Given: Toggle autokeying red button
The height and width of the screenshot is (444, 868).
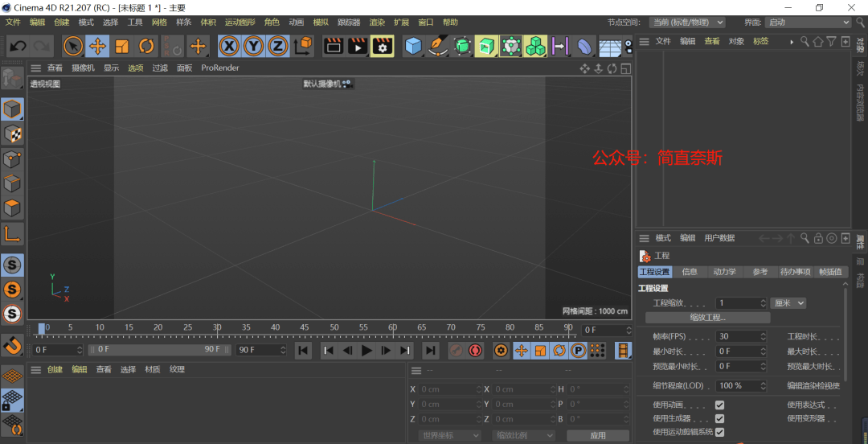Looking at the screenshot, I should click(x=475, y=351).
